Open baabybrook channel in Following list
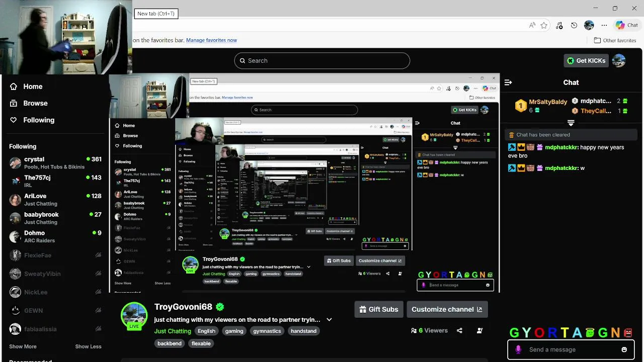Image resolution: width=644 pixels, height=362 pixels. 55,218
